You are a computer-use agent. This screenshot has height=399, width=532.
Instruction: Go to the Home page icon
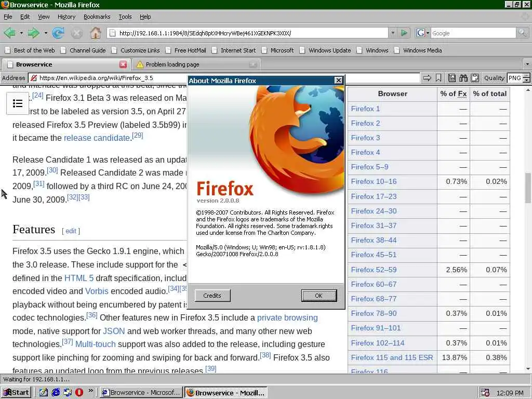point(96,33)
